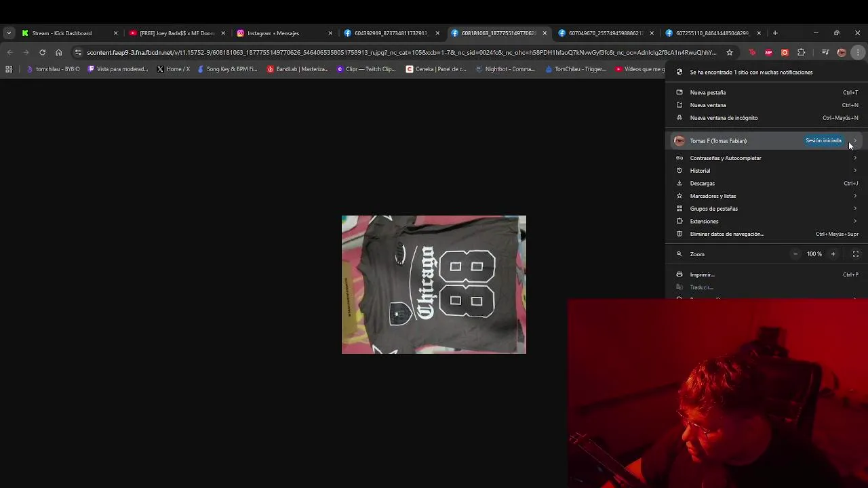The image size is (868, 488).
Task: Expand the Tomas F (Tomas Fabian) profile submenu
Action: pyautogui.click(x=766, y=140)
